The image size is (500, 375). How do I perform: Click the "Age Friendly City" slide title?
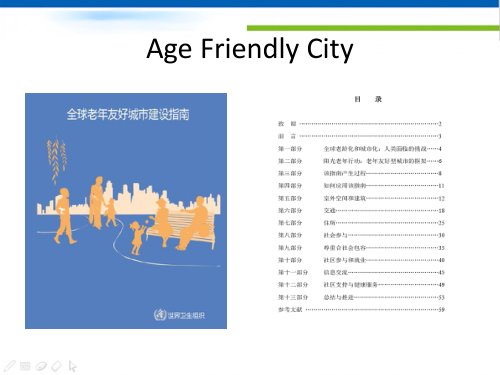click(x=250, y=49)
